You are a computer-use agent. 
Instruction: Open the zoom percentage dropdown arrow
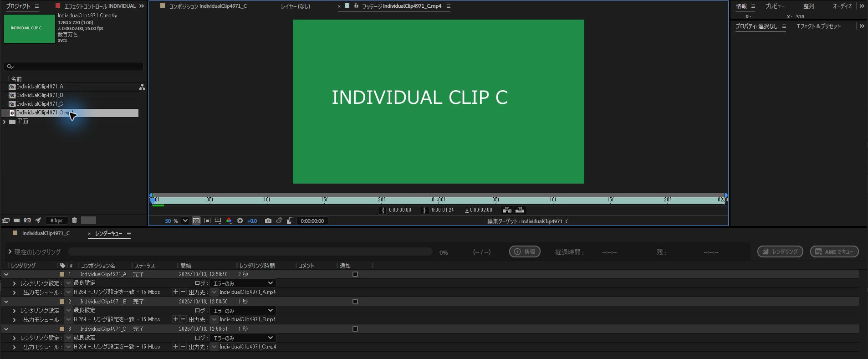[185, 221]
